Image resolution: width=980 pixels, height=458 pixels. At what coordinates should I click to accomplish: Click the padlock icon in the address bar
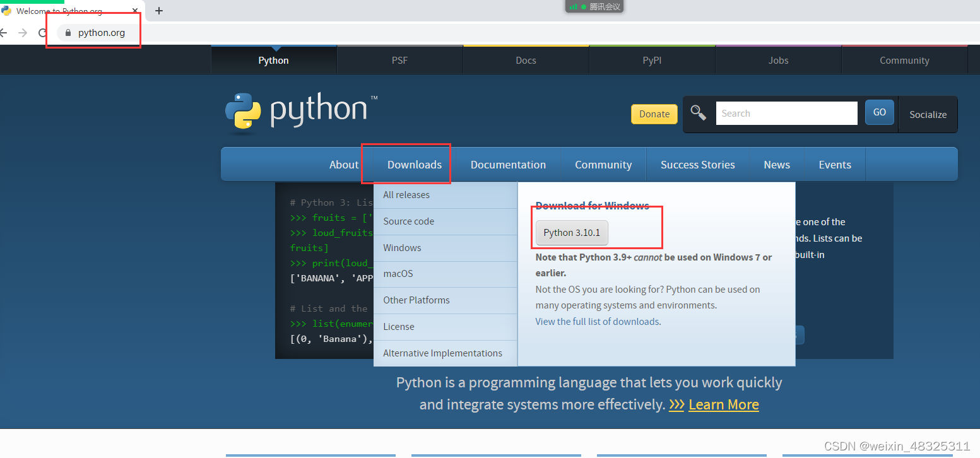(x=68, y=33)
